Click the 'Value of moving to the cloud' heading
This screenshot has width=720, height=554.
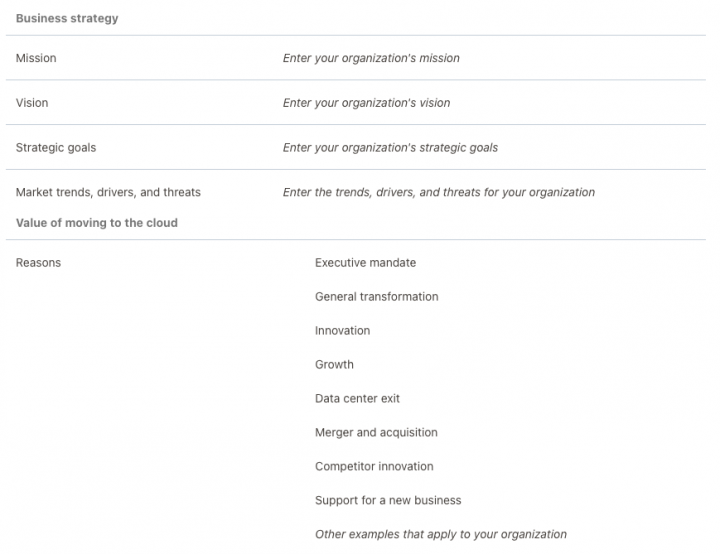pyautogui.click(x=97, y=223)
